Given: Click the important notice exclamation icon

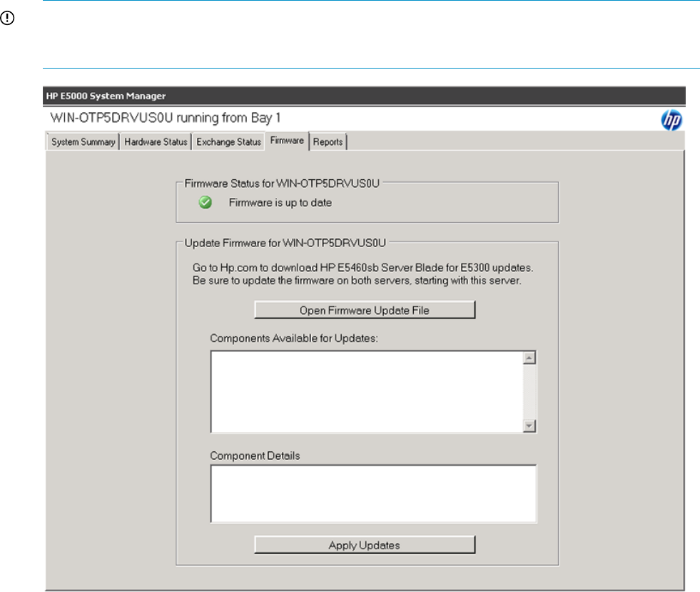Looking at the screenshot, I should pos(7,18).
